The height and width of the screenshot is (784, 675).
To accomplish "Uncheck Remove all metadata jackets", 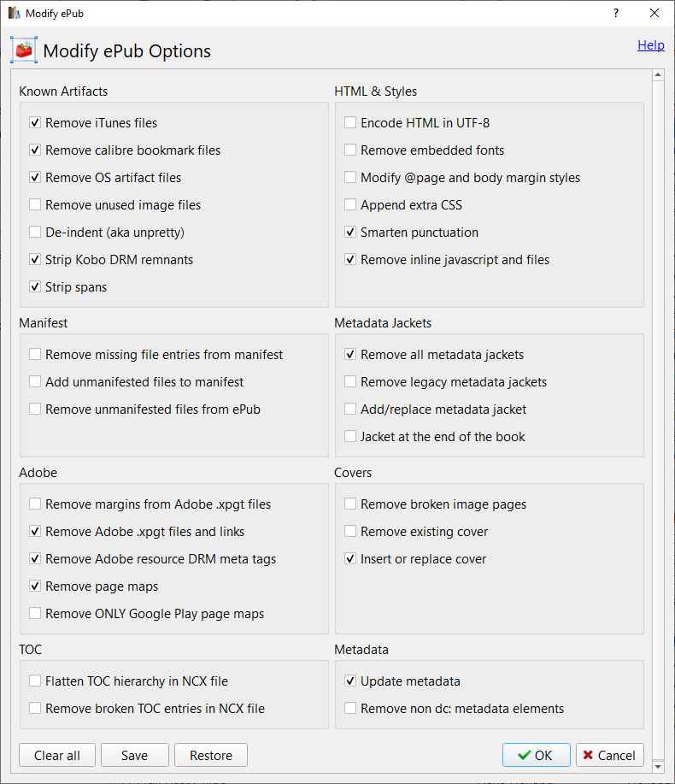I will tap(350, 355).
